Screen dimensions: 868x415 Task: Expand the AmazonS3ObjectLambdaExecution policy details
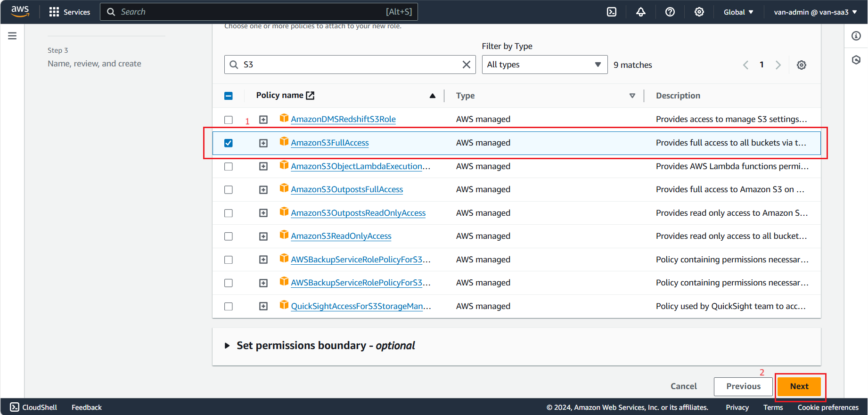[263, 166]
